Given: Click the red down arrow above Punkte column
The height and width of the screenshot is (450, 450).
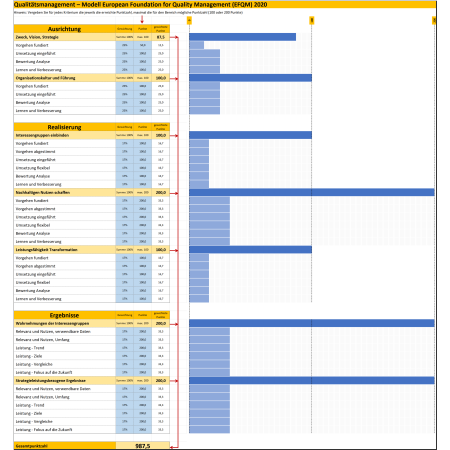Looking at the screenshot, I should (142, 19).
